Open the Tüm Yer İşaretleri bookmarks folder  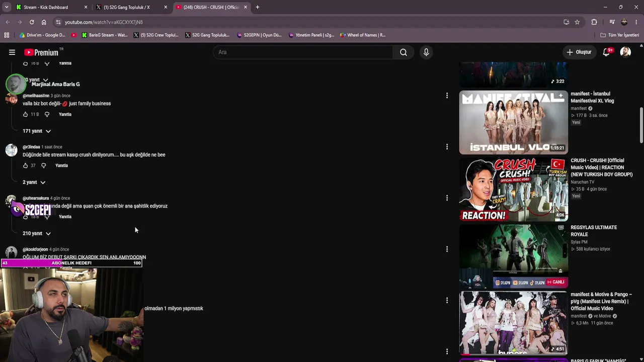coord(620,35)
